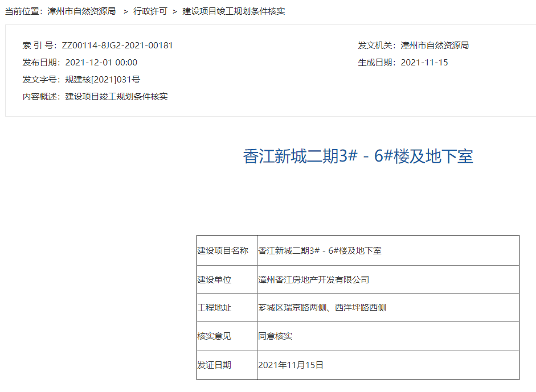Select the 建设项目名称 table label cell
Screen dimensions: 536x392
coord(223,251)
